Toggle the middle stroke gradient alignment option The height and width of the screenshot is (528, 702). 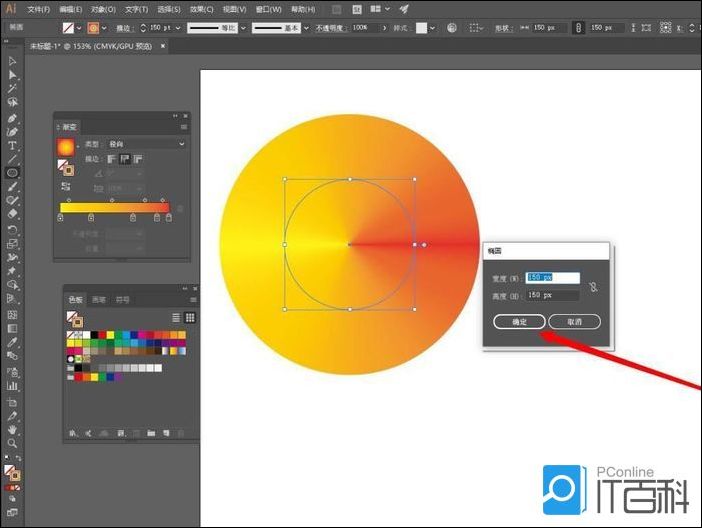(125, 159)
